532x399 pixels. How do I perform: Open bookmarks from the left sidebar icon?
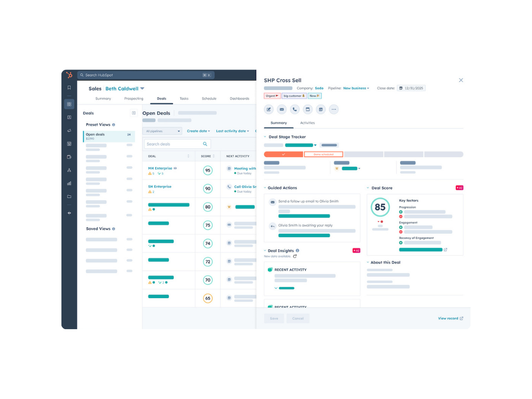point(69,87)
